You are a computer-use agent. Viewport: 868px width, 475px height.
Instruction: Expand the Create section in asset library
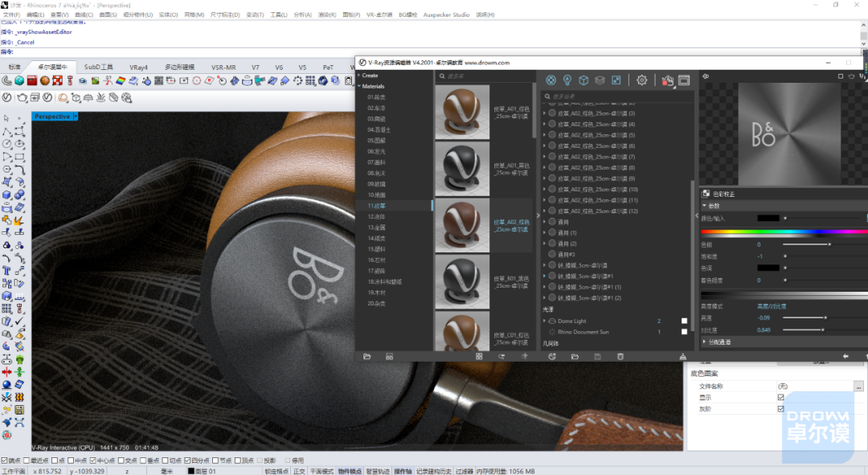coord(359,76)
